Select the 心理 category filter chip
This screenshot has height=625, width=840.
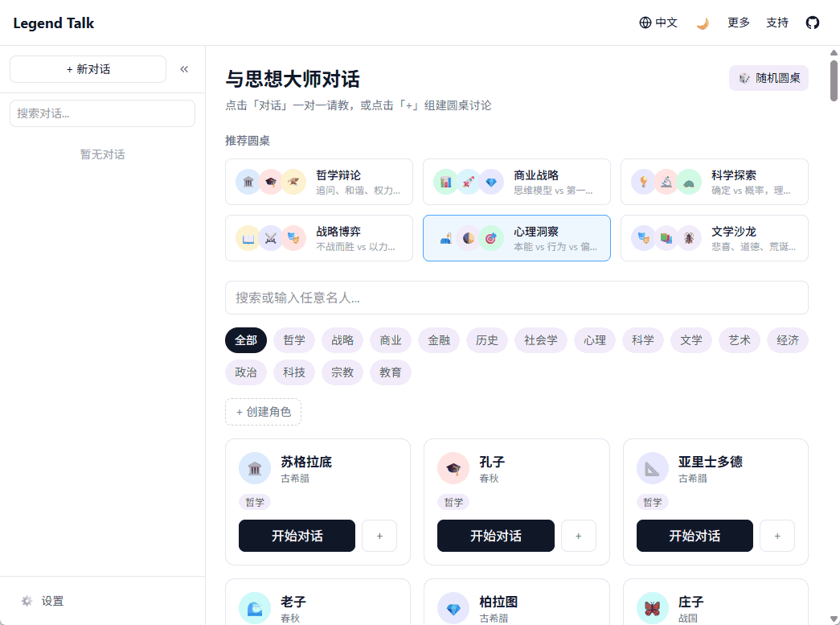point(595,340)
